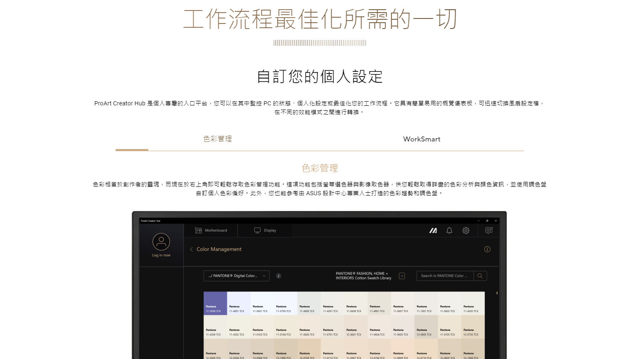
Task: Minimize the ProArt Creator Hub window
Action: click(478, 220)
